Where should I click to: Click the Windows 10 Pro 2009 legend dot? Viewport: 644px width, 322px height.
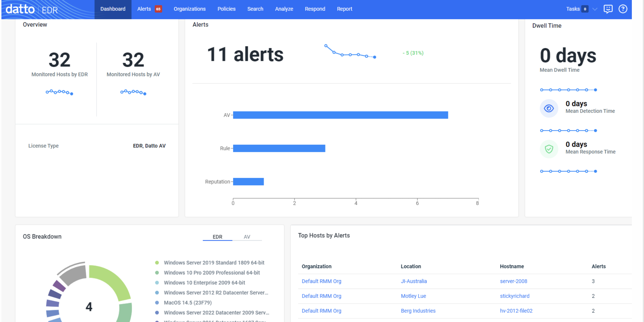coord(157,273)
